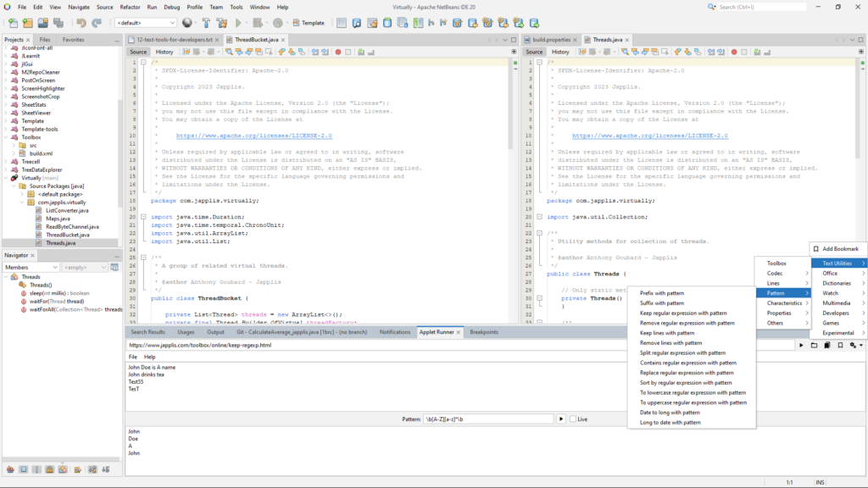868x488 pixels.
Task: Click History button in ThreadBucket.java editor
Action: [x=164, y=52]
